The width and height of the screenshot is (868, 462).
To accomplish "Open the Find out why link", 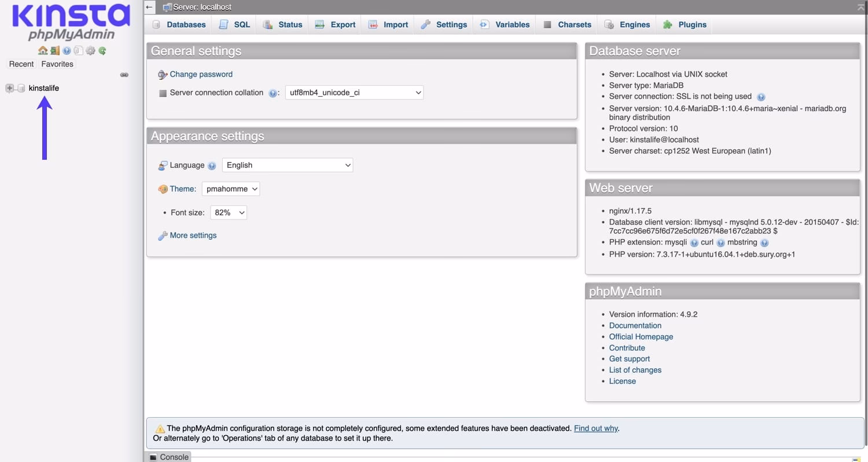I will coord(595,428).
